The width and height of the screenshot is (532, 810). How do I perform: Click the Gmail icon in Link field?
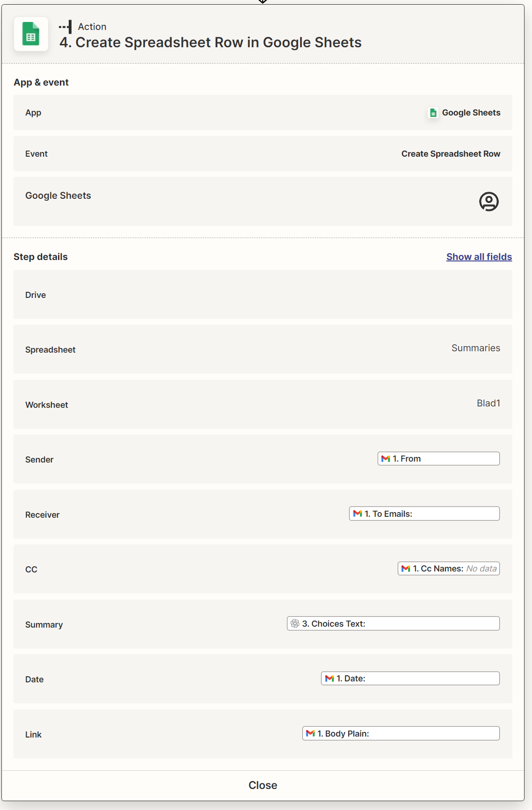tap(310, 733)
